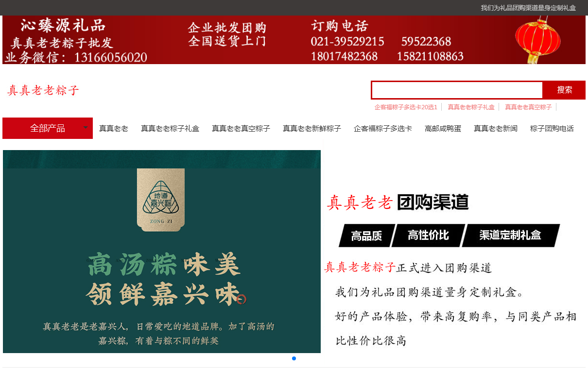Image resolution: width=588 pixels, height=373 pixels.
Task: Open the 全部产品 all products menu
Action: pos(48,128)
